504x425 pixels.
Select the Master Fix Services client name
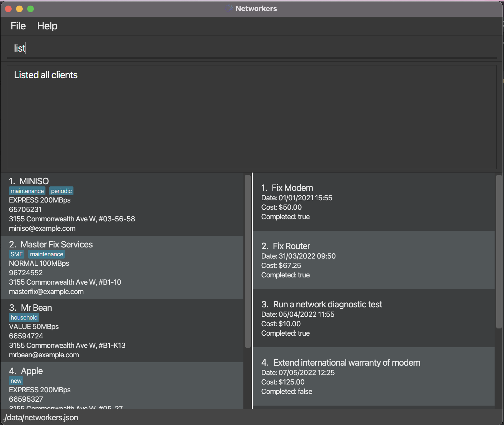(57, 244)
